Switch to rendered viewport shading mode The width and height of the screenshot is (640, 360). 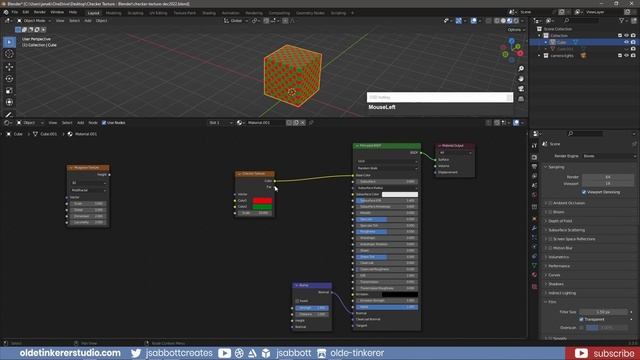(516, 20)
